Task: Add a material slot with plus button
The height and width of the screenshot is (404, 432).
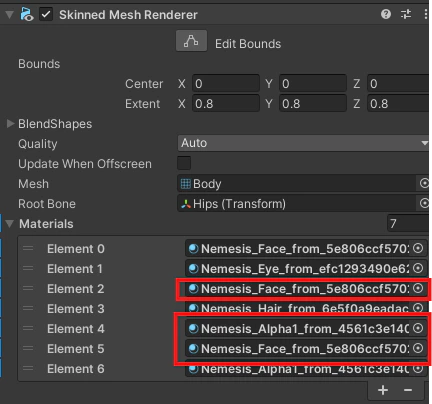Action: click(x=383, y=390)
